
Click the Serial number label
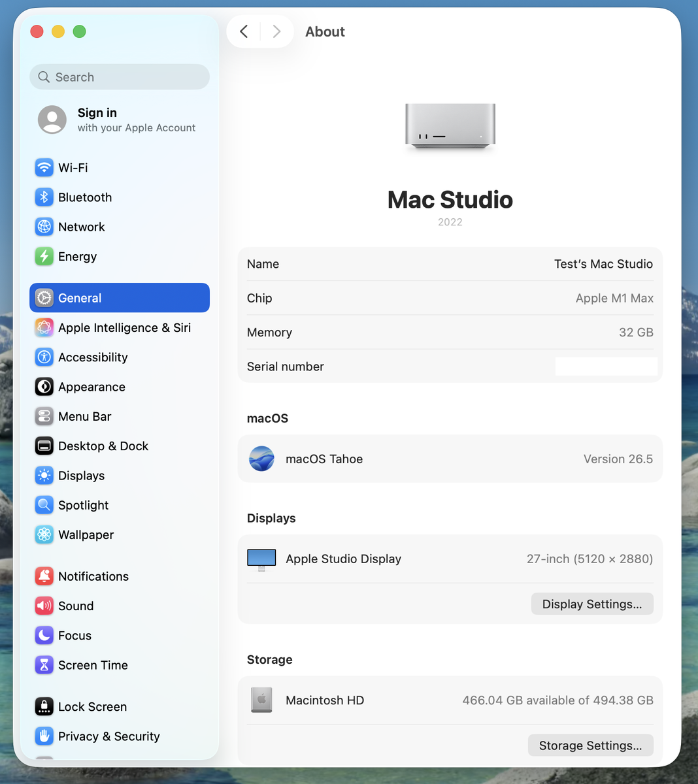pyautogui.click(x=286, y=367)
